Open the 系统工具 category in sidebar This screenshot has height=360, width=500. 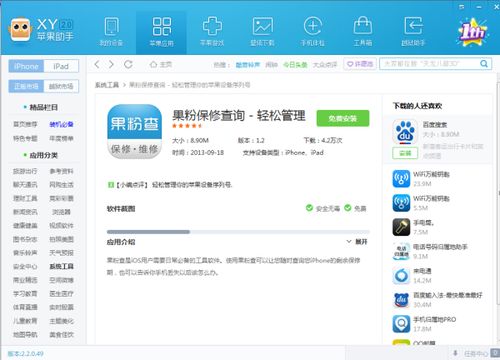[x=61, y=266]
